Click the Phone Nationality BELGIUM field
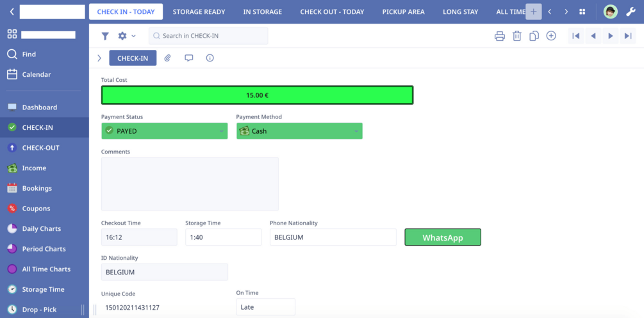 point(333,237)
